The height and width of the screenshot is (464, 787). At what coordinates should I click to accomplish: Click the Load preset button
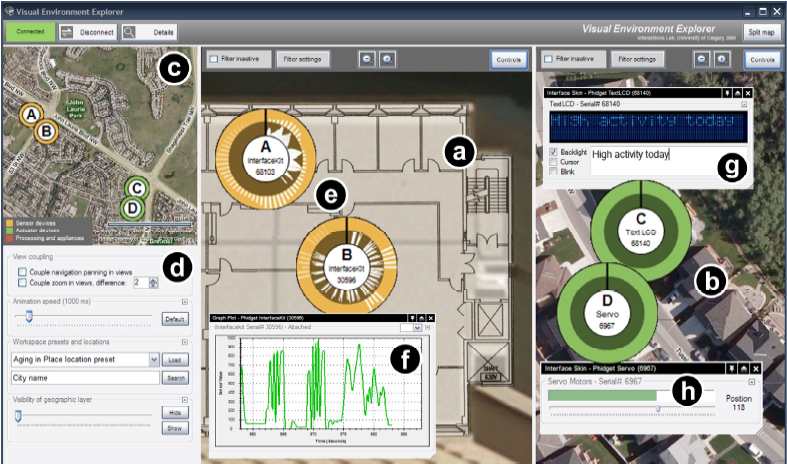175,360
